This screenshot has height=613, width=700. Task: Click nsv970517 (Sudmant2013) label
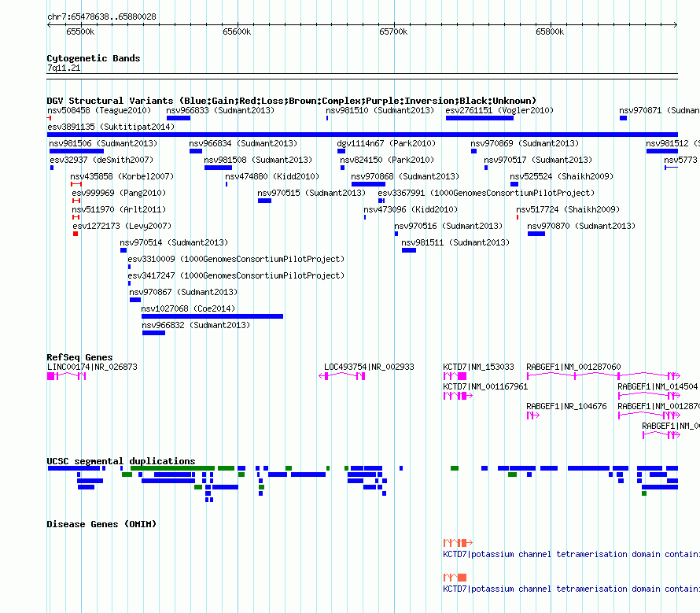coord(538,160)
